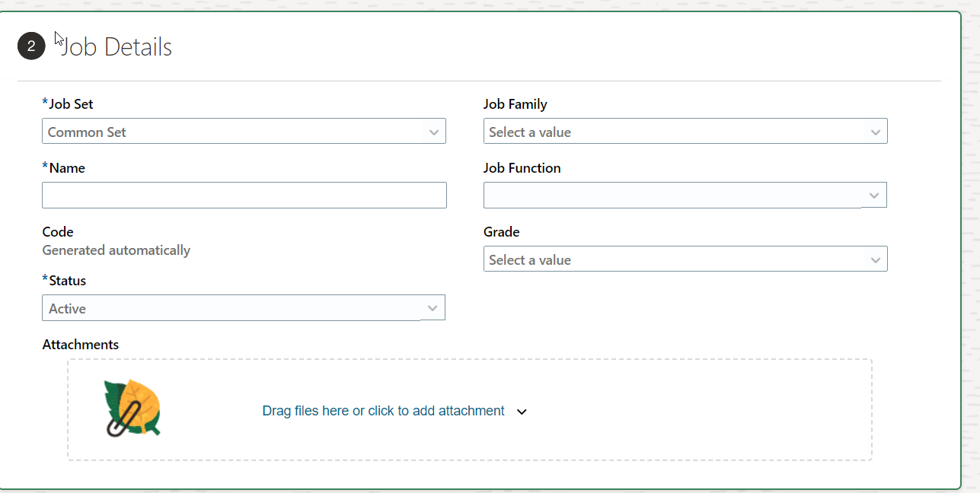Click the Attachments label

81,345
